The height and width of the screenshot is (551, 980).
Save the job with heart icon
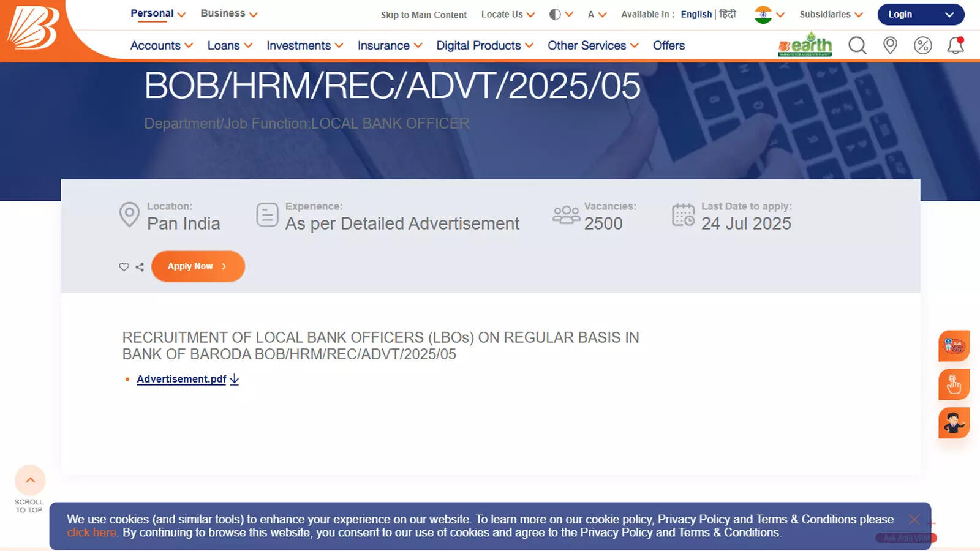tap(124, 267)
